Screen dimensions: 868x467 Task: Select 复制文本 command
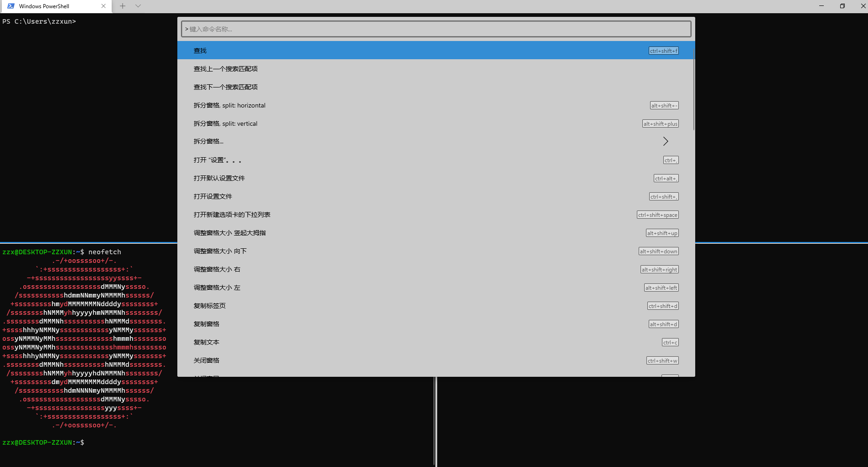point(436,342)
